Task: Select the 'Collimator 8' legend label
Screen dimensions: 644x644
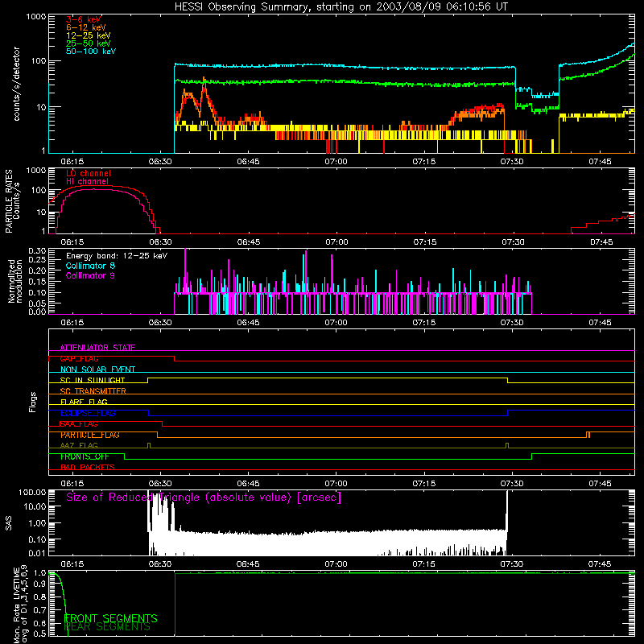Action: (x=90, y=266)
